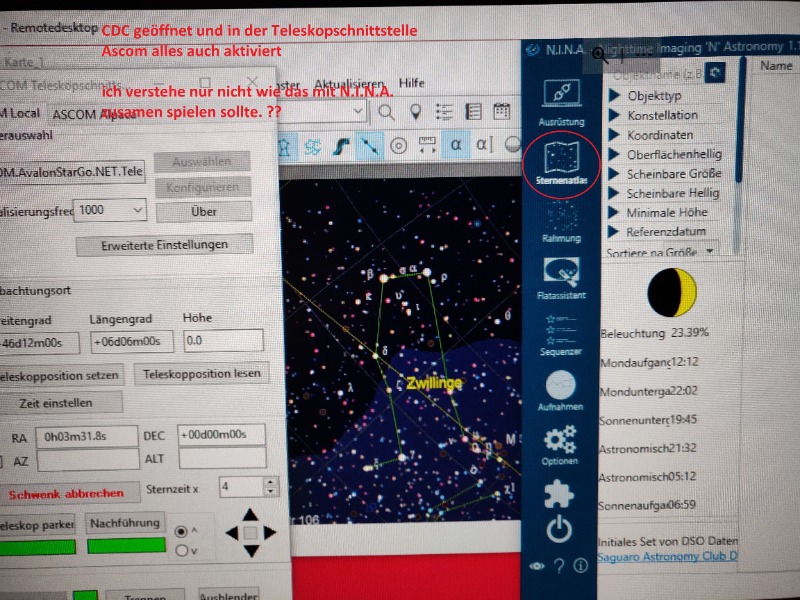Expand the Objekttyp filter
Viewport: 800px width, 600px height.
[614, 95]
